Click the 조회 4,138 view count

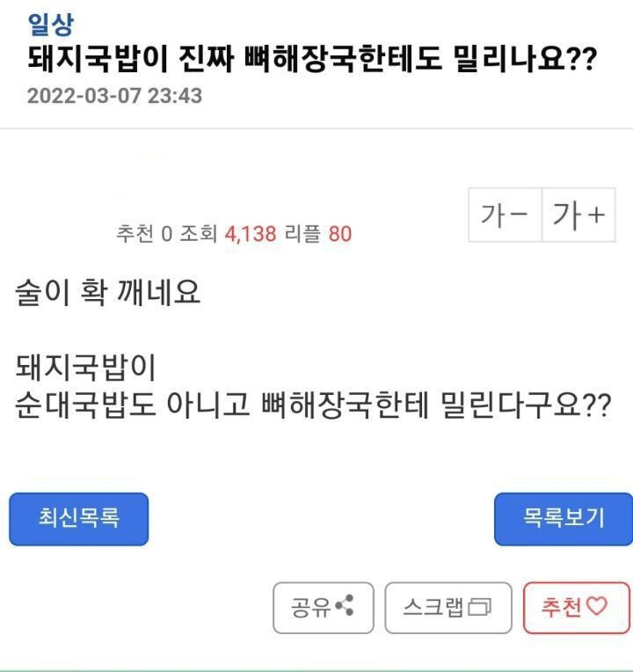tap(229, 234)
